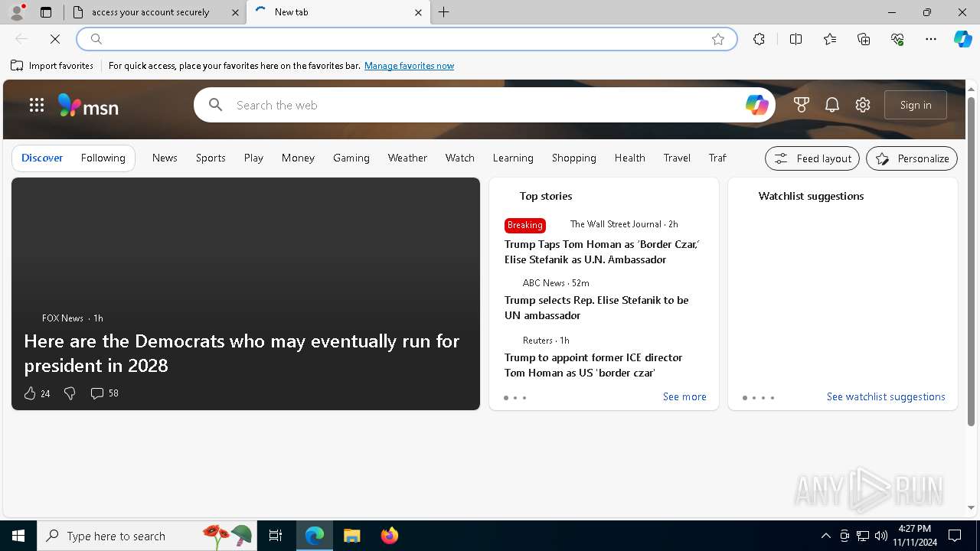Open the Money category
This screenshot has height=551, width=980.
[298, 158]
